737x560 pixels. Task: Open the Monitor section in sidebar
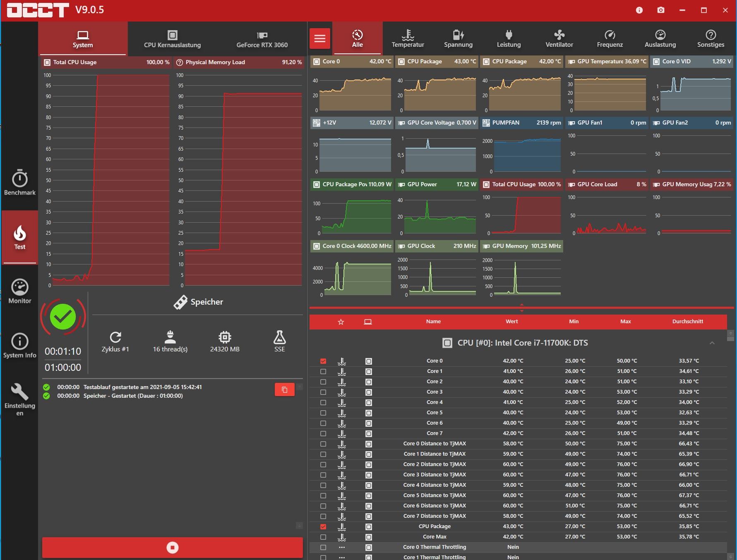click(19, 291)
